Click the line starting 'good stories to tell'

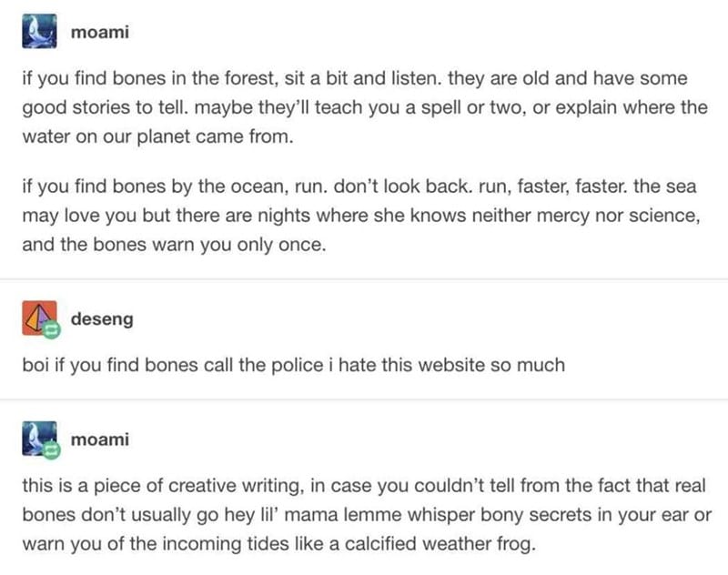coord(365,107)
